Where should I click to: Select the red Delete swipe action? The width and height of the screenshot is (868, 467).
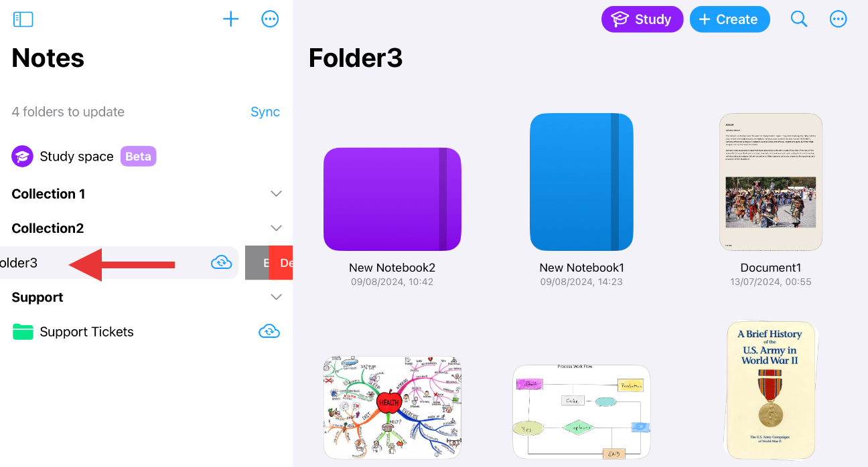pyautogui.click(x=281, y=263)
